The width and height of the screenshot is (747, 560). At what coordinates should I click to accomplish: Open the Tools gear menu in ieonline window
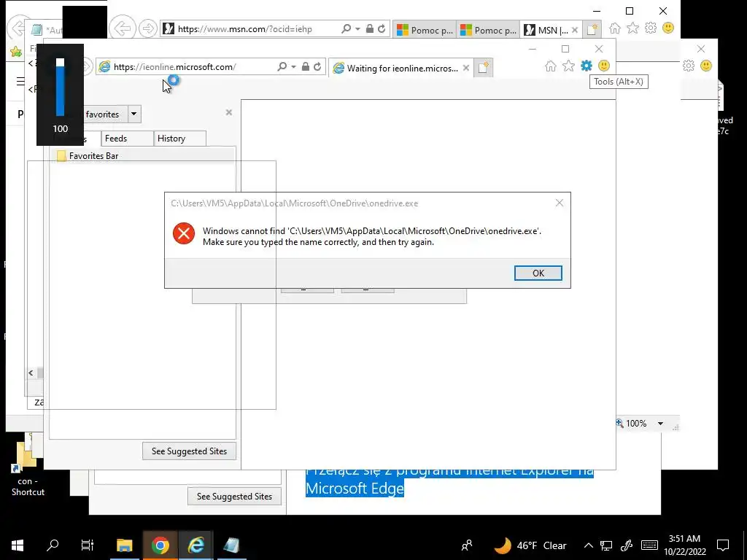tap(587, 66)
